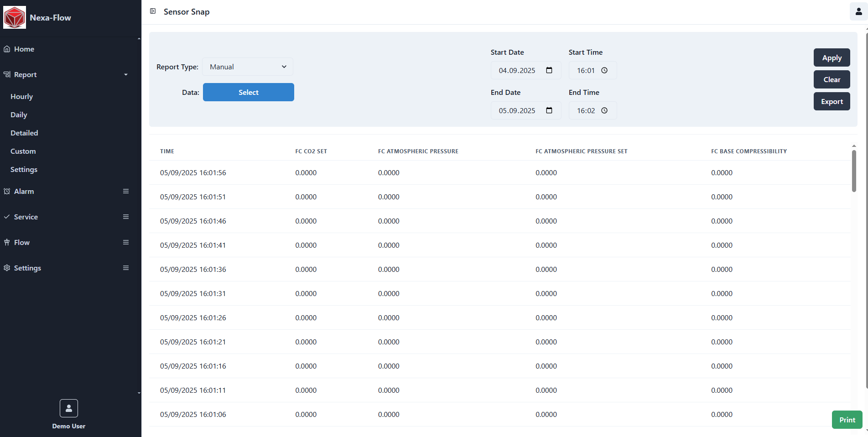Open user profile icon in top right
Viewport: 868px width, 437px height.
[x=858, y=12]
